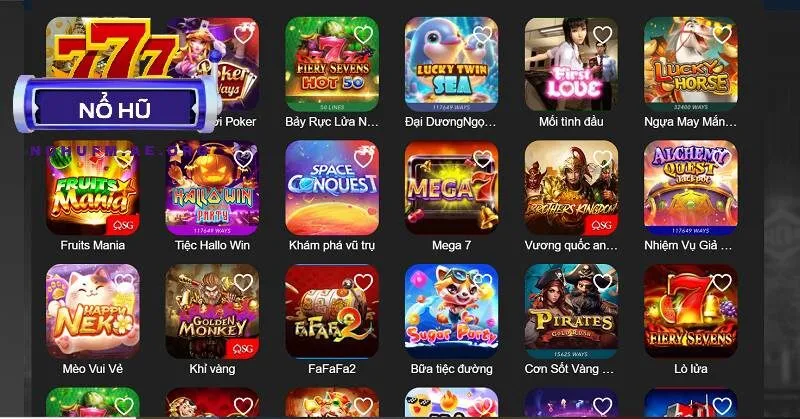Favorite the Hallo Win Party game
The width and height of the screenshot is (800, 419).
[x=243, y=159]
